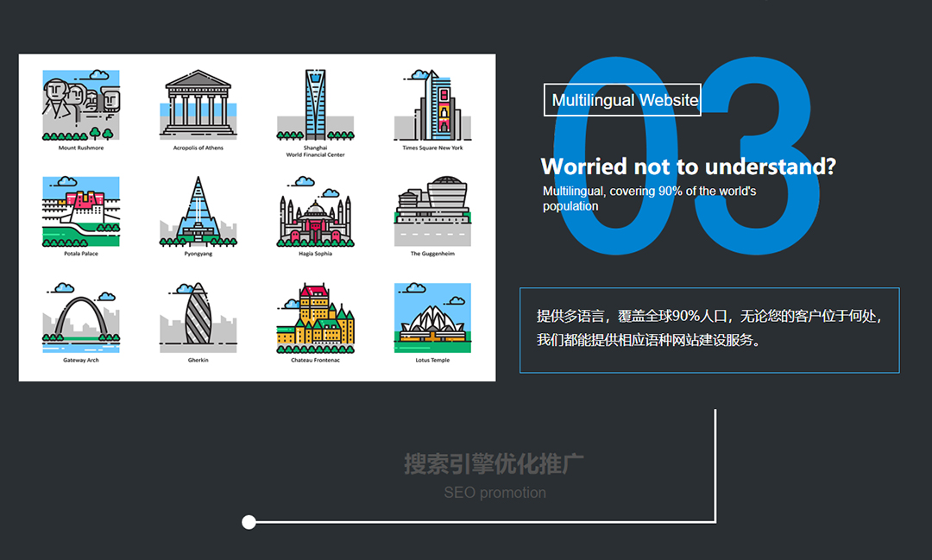
Task: Click the 搜索引擎优化推广 section title
Action: click(494, 463)
